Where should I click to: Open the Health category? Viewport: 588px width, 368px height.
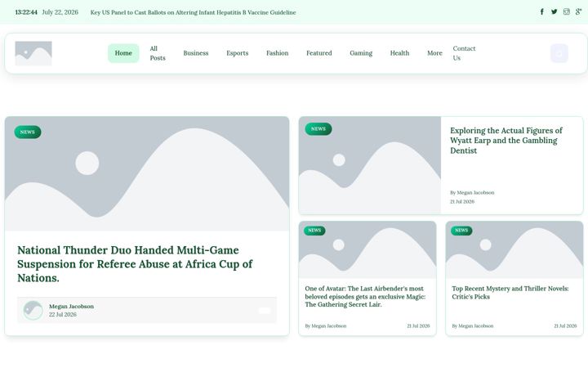click(x=399, y=53)
